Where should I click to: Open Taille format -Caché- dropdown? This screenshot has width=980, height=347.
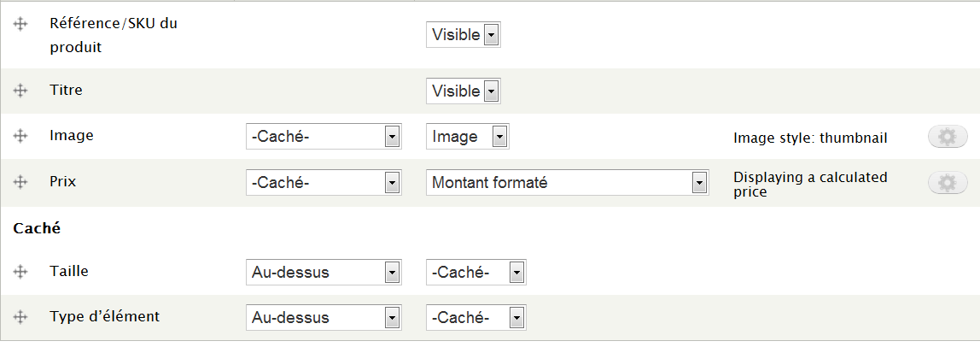click(x=475, y=273)
